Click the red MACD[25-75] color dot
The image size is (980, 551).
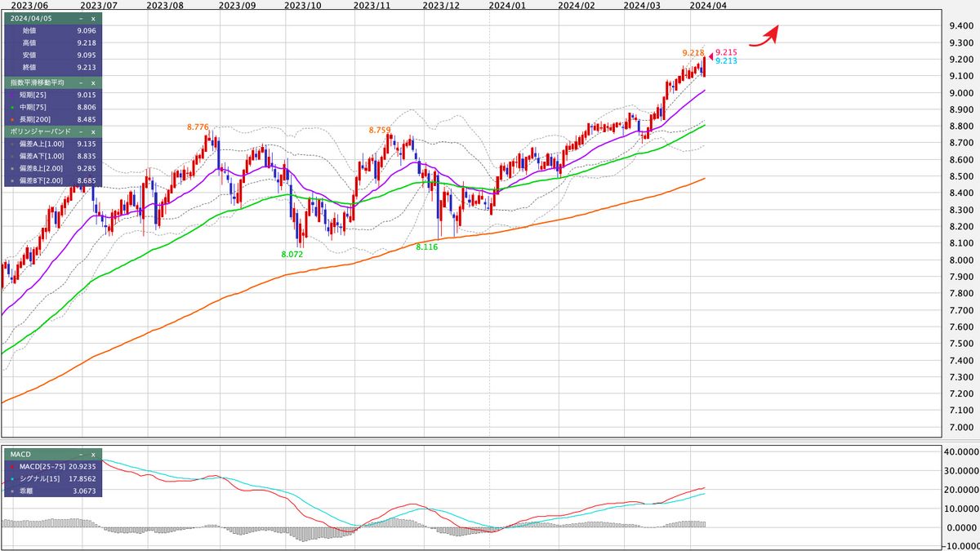pyautogui.click(x=11, y=466)
